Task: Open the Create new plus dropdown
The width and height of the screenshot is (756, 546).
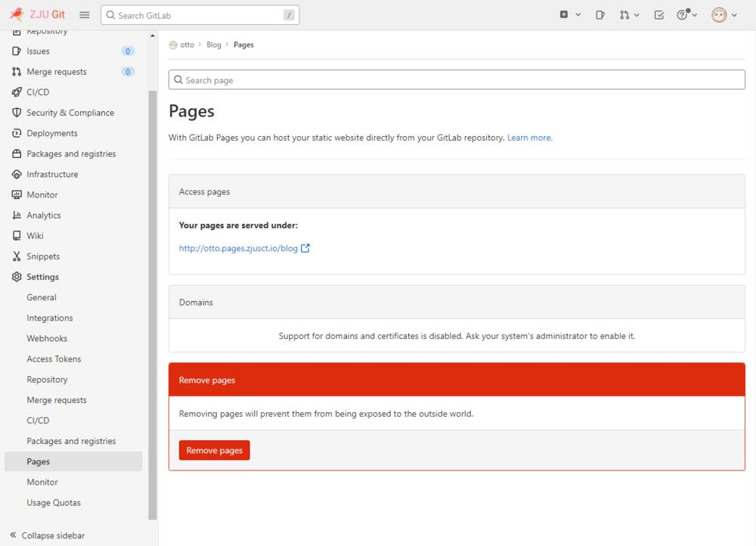Action: [x=570, y=15]
